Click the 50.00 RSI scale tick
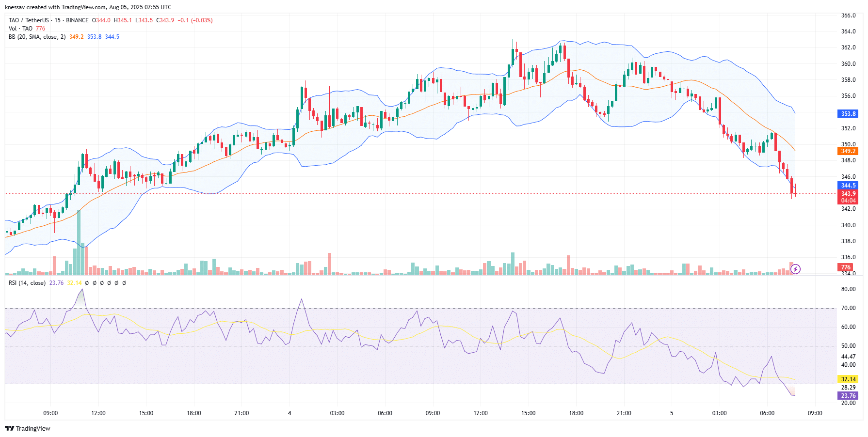This screenshot has height=437, width=868. pyautogui.click(x=848, y=346)
